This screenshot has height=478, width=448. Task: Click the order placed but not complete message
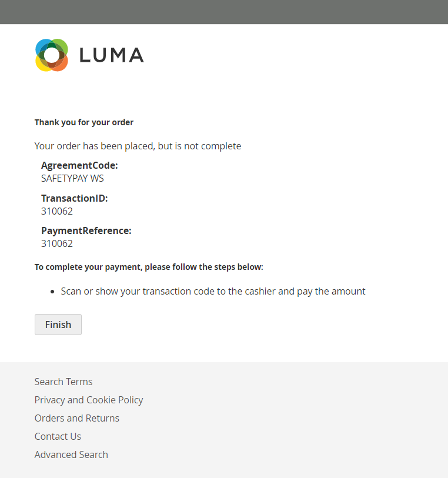pyautogui.click(x=138, y=146)
